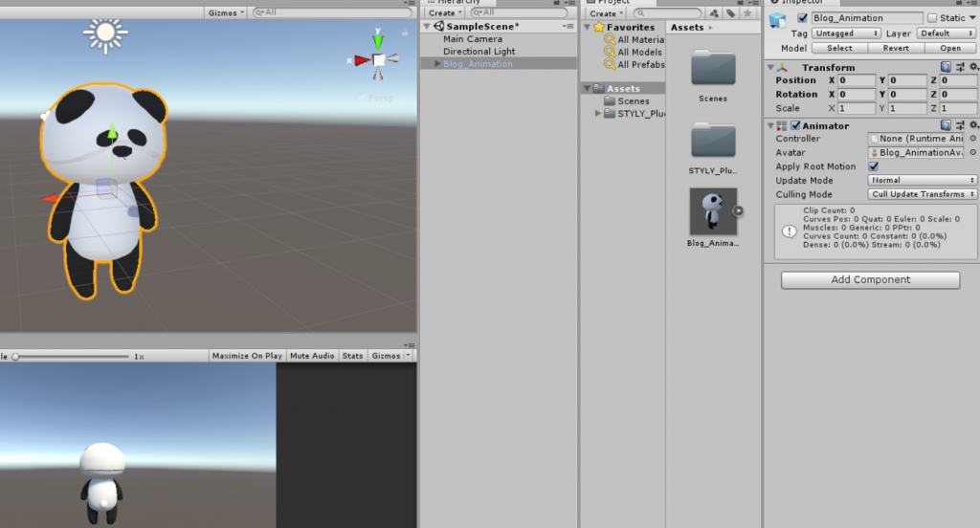This screenshot has width=980, height=528.
Task: Toggle the Blog_Animation active checkbox
Action: [x=803, y=18]
